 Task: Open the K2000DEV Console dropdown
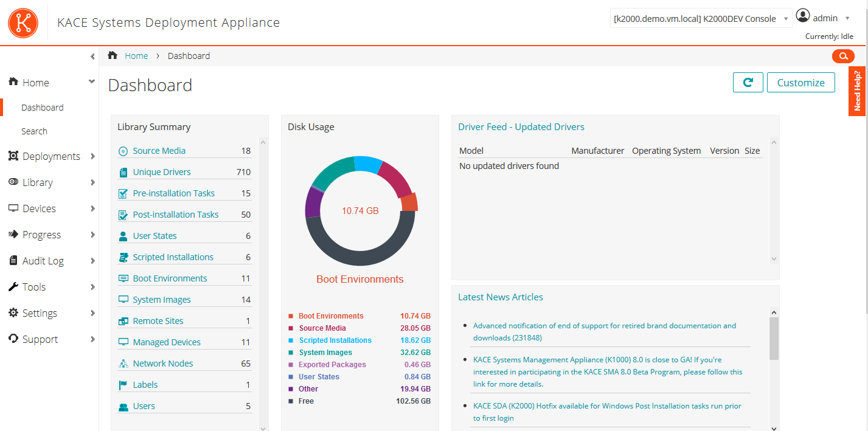pos(701,19)
